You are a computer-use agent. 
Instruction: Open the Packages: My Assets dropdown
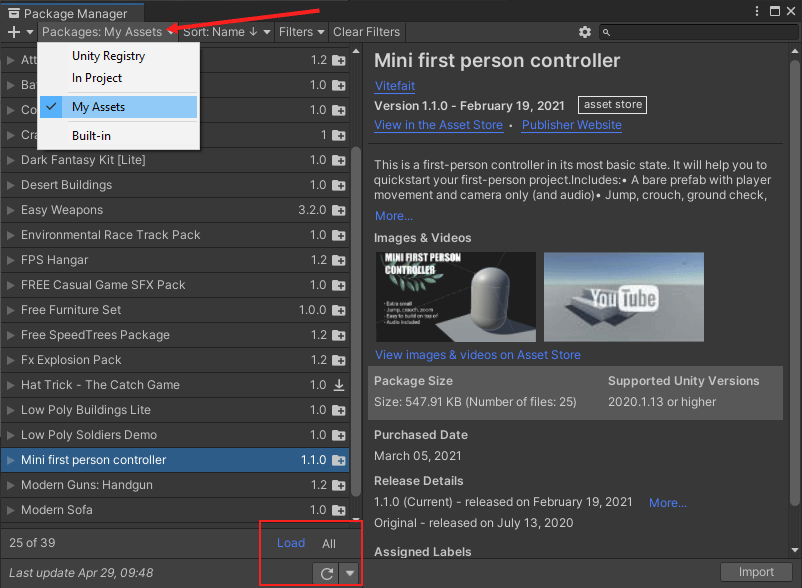pyautogui.click(x=108, y=32)
